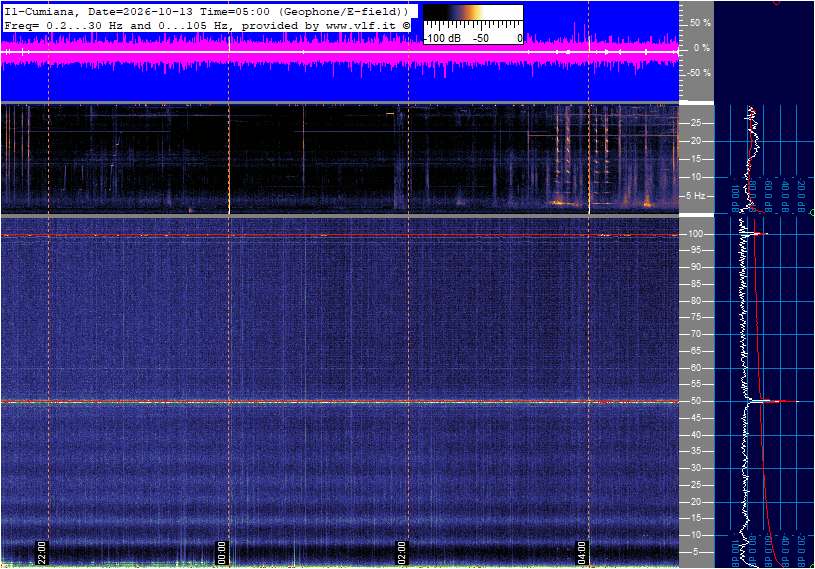Click the '50 %' amplitude axis label
Viewport: 815px width, 569px height.
point(700,23)
